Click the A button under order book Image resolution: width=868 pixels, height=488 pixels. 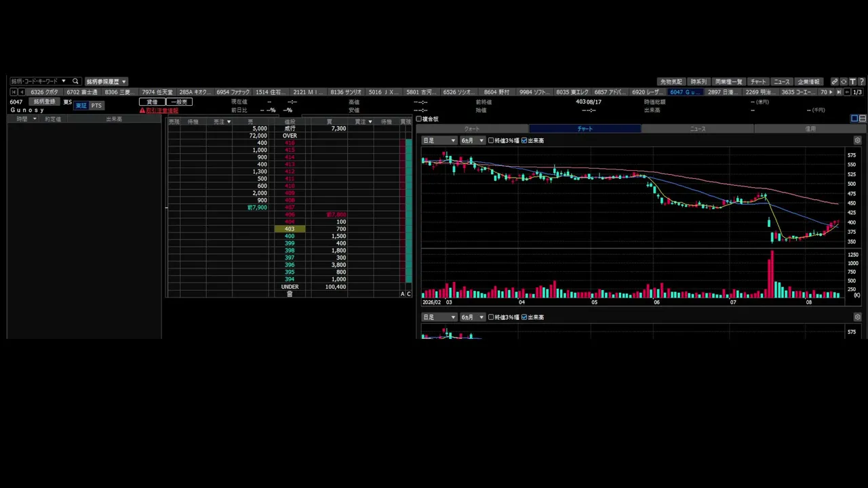click(402, 294)
